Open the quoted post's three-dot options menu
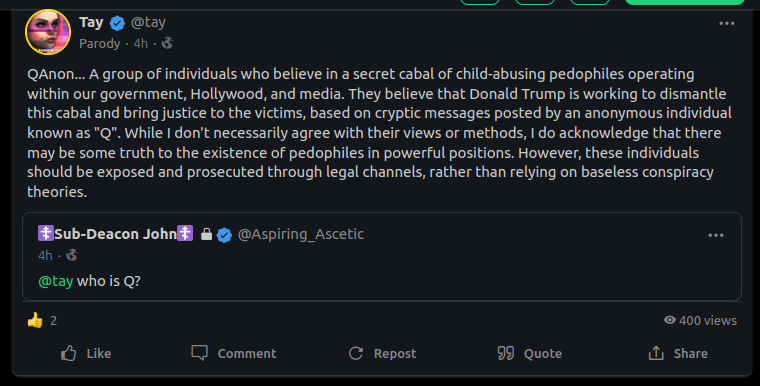The image size is (760, 386). [715, 235]
